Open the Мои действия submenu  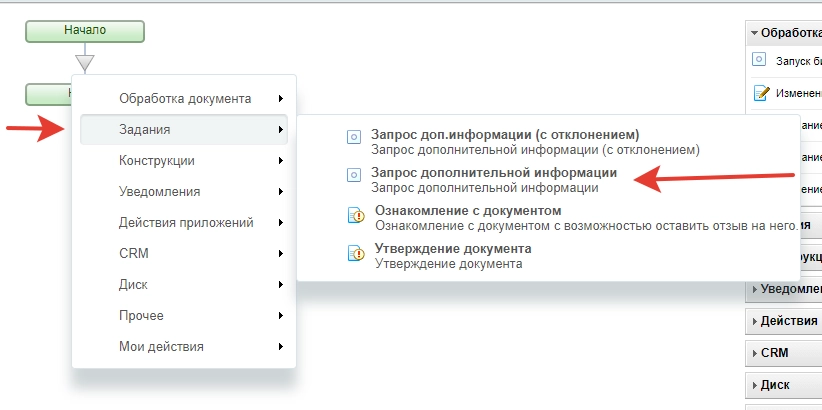(x=184, y=346)
